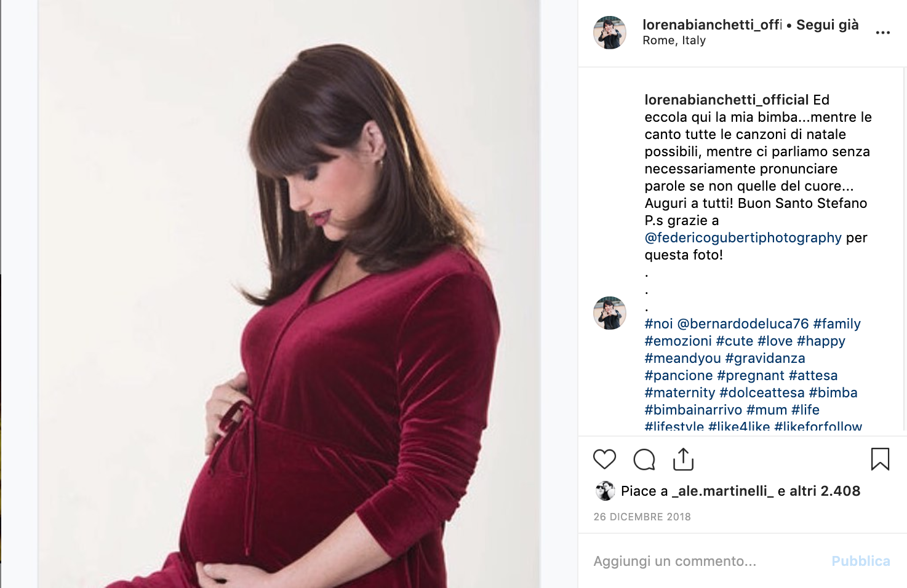
Task: Like the post with the heart icon
Action: click(x=604, y=459)
